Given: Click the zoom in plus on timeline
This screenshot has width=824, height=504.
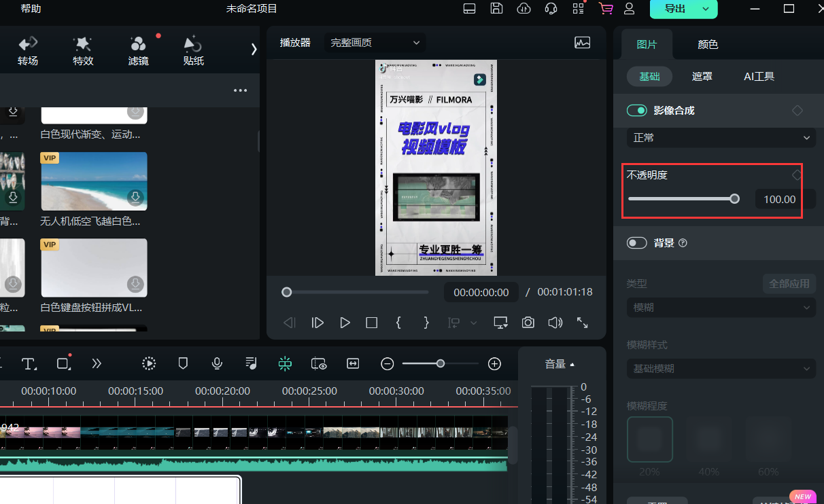Looking at the screenshot, I should pyautogui.click(x=495, y=363).
